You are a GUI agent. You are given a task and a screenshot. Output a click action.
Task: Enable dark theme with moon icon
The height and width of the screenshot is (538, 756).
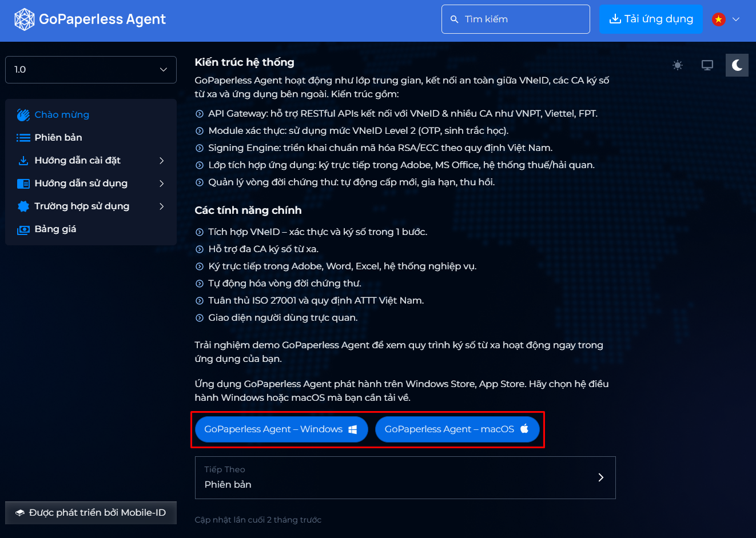[737, 65]
